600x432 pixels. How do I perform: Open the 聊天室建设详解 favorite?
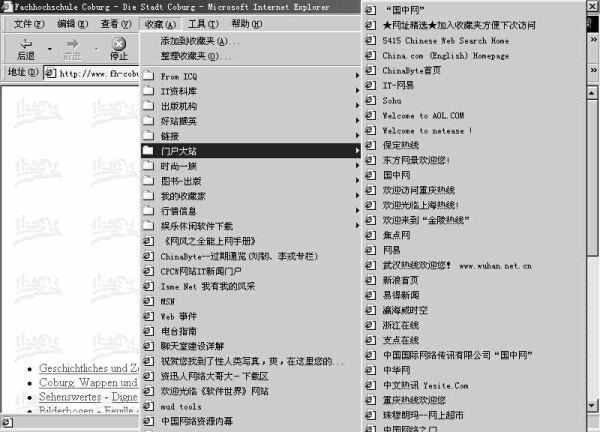tap(251, 346)
